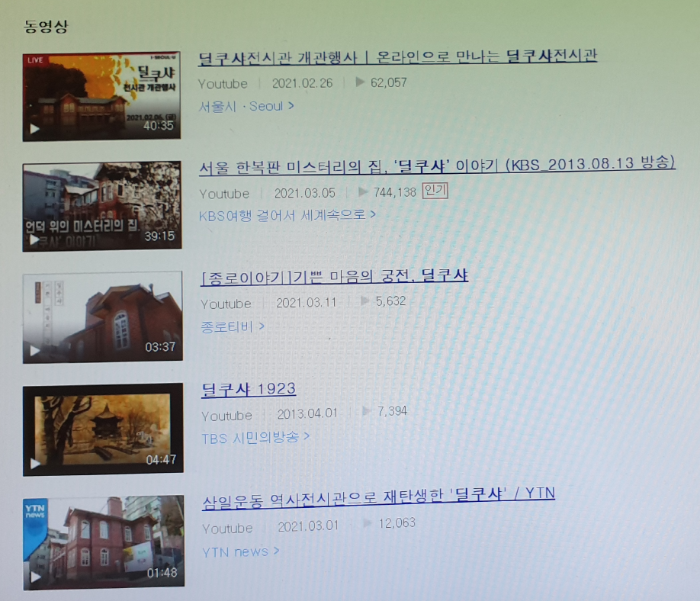Click the 40:35 LIVE video thumbnail
Image resolution: width=700 pixels, height=601 pixels.
tap(101, 96)
